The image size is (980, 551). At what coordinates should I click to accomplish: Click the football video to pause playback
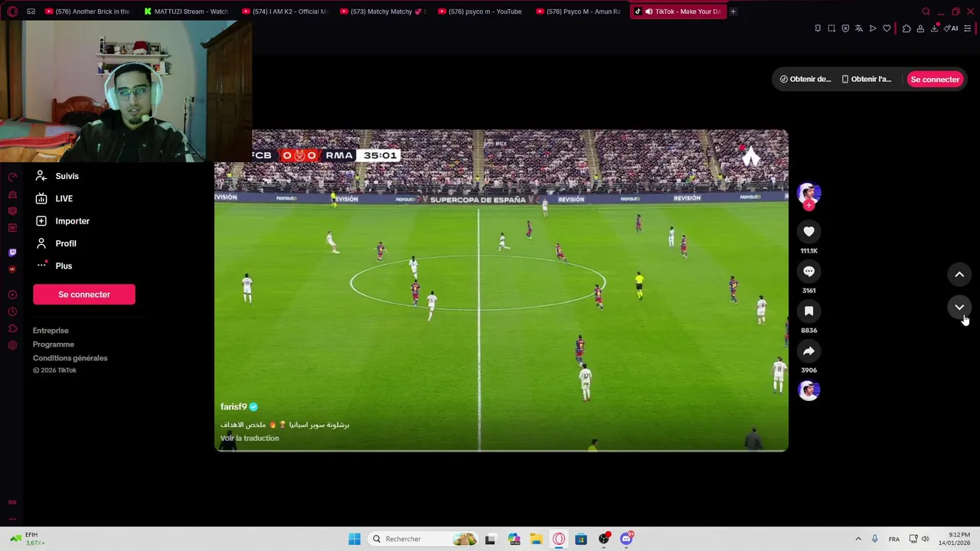click(x=501, y=291)
